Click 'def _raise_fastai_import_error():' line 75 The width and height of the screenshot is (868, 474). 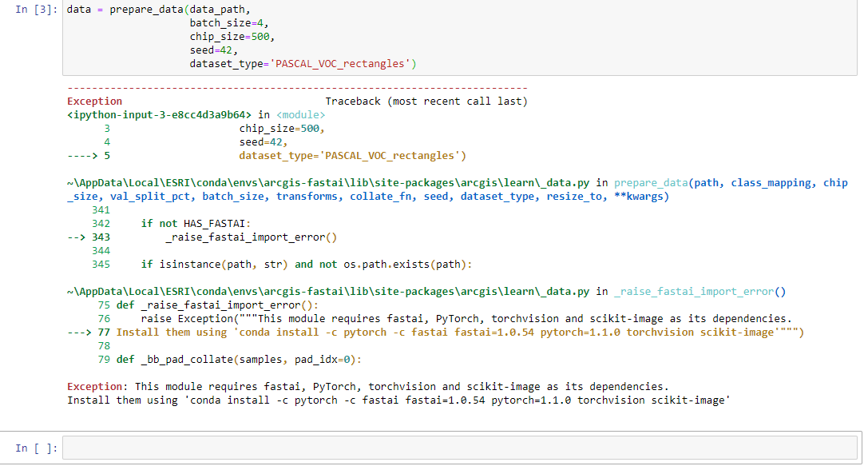[217, 305]
